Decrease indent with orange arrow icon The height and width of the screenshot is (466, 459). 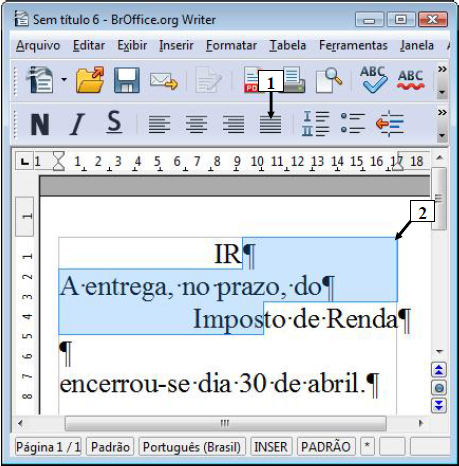[390, 123]
